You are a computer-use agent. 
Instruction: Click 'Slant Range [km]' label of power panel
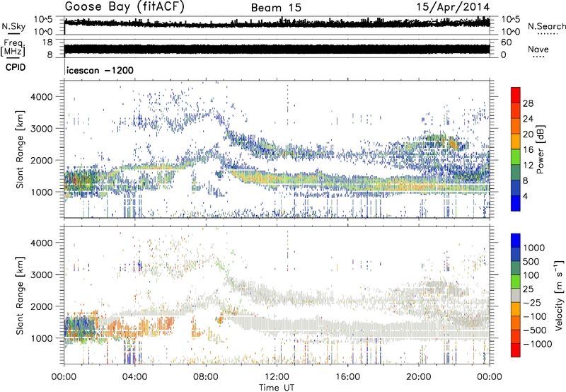20,149
